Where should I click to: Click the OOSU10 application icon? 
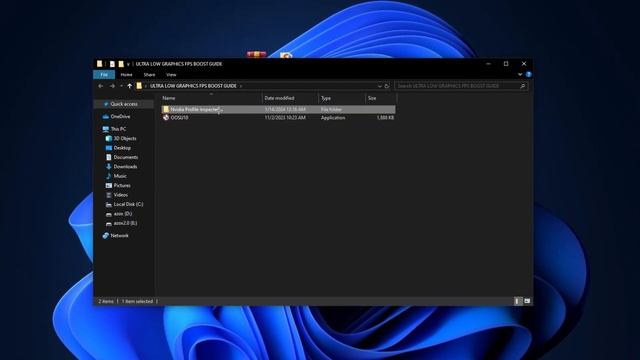(x=166, y=118)
